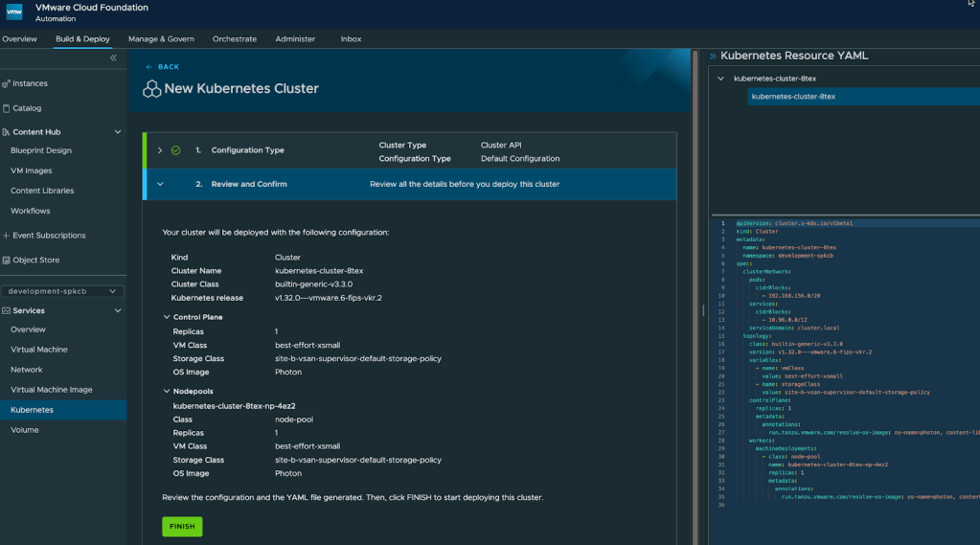Collapse kubernetes-cluster-8tex tree node chevron
The height and width of the screenshot is (545, 980).
tap(720, 79)
